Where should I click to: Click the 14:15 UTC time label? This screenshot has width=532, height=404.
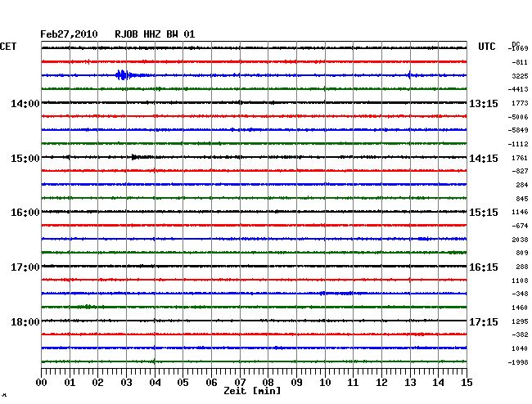(x=484, y=159)
